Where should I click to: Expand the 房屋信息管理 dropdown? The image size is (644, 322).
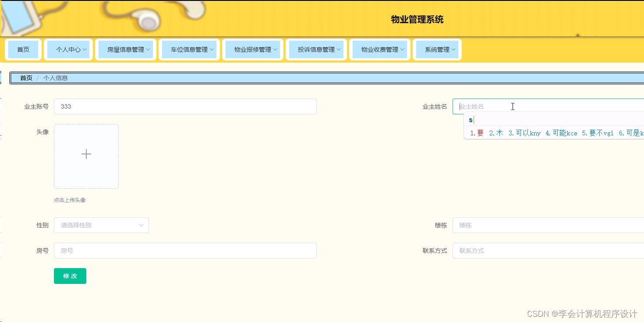click(x=126, y=49)
